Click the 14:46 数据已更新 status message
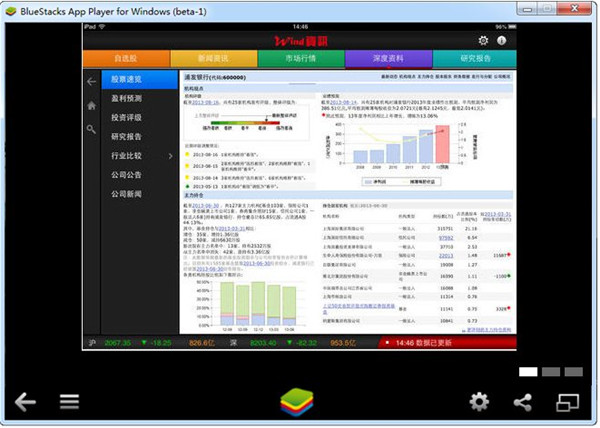The height and width of the screenshot is (428, 600). (x=424, y=343)
